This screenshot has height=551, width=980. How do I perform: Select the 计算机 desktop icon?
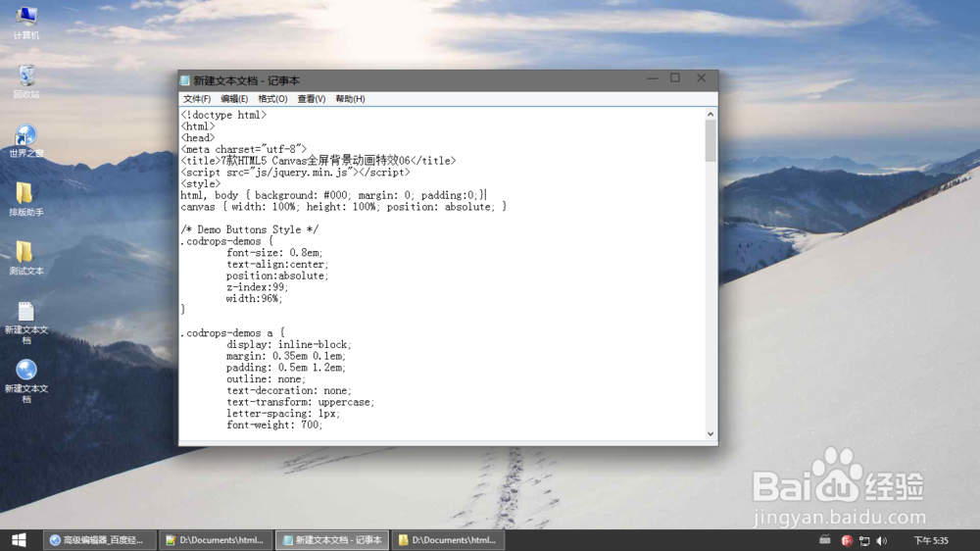(x=26, y=22)
